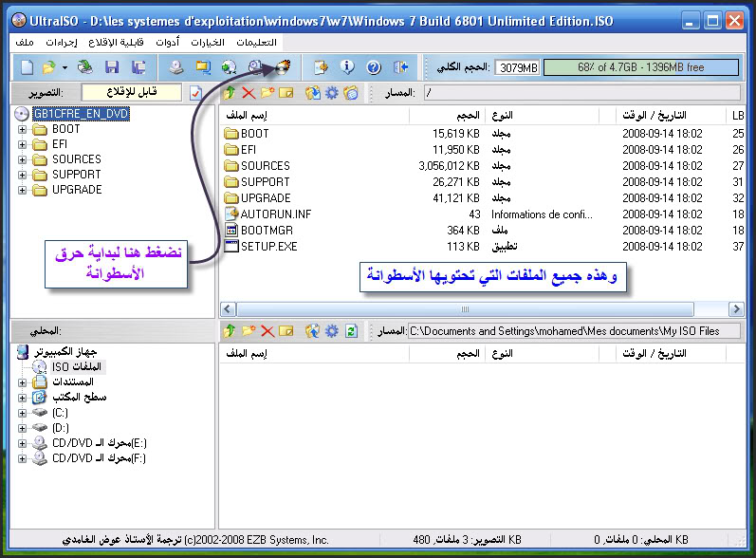The width and height of the screenshot is (756, 558).
Task: Expand the UPGRADE folder tree node
Action: click(22, 190)
